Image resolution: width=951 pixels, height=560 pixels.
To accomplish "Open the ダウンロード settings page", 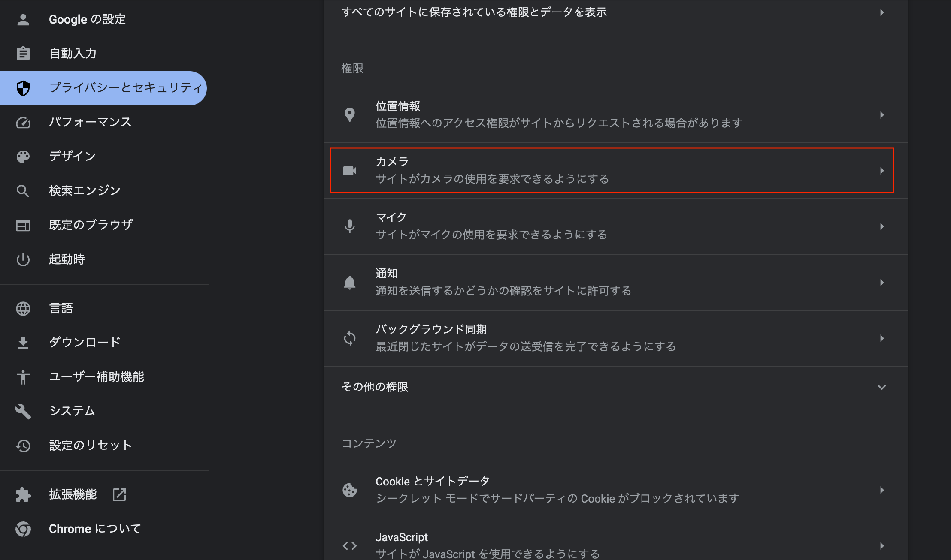I will (x=103, y=342).
